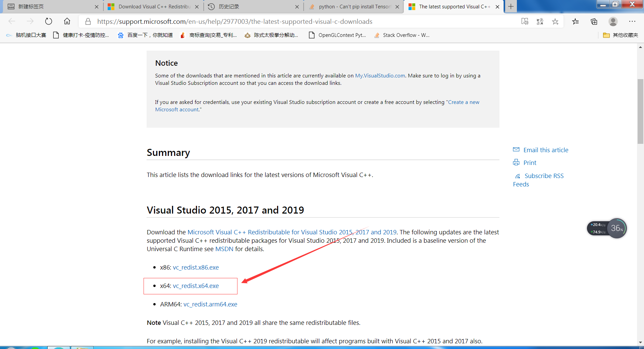This screenshot has width=644, height=349.
Task: Click the Notice heading text
Action: 166,63
